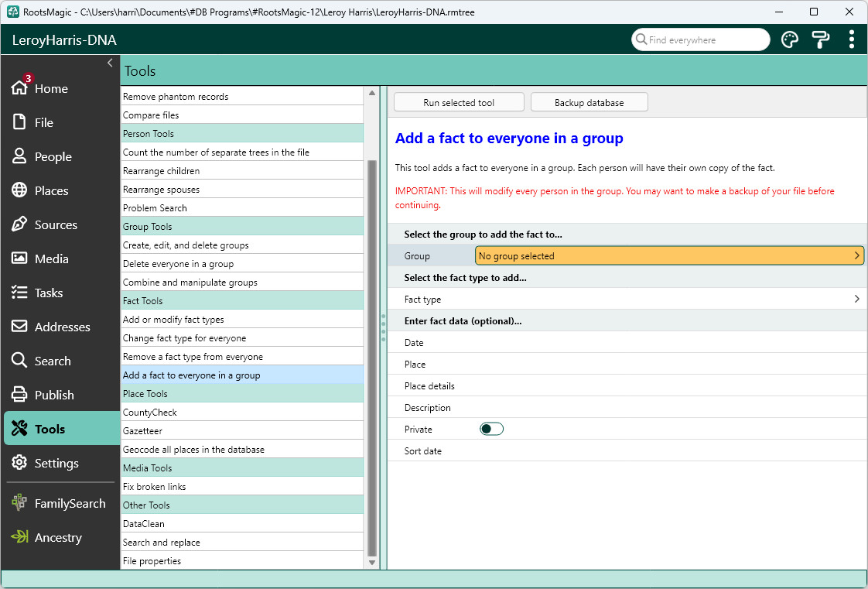Collapse the sidebar with the chevron
Screen dimensions: 868x589
pyautogui.click(x=110, y=63)
